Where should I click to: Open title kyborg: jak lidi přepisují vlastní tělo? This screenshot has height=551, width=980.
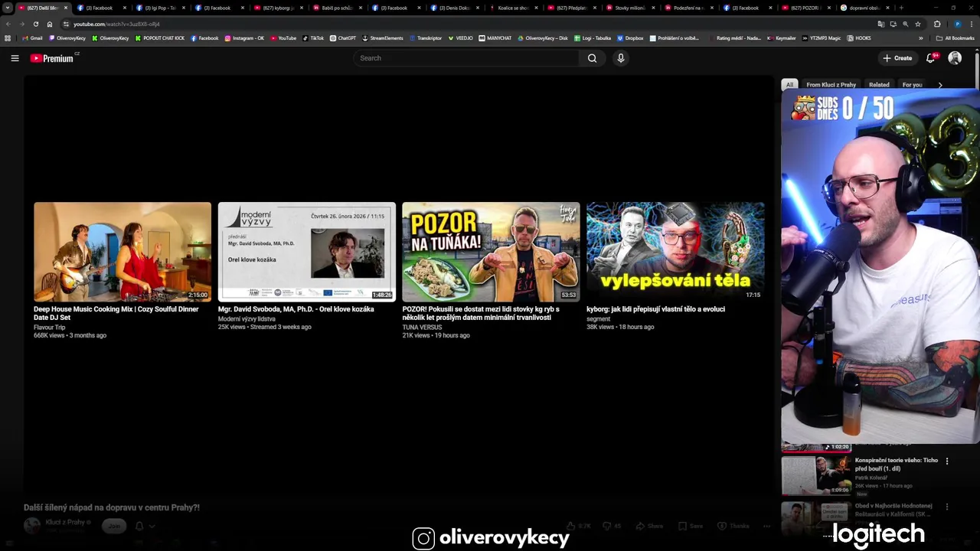[655, 309]
